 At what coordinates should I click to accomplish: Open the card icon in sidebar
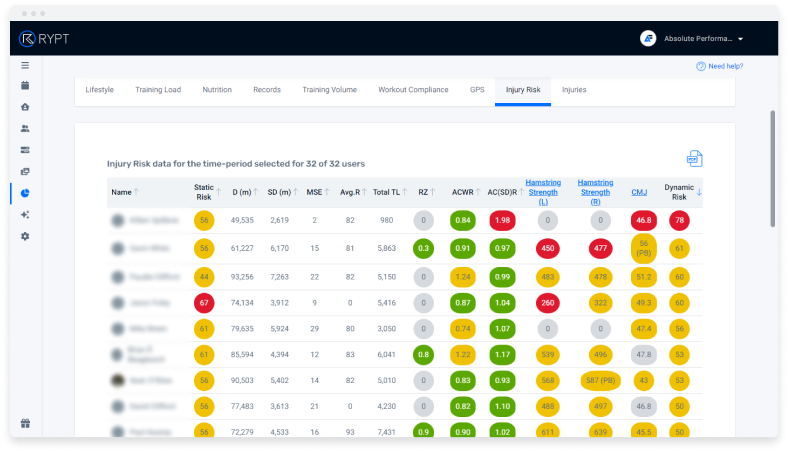click(x=25, y=150)
